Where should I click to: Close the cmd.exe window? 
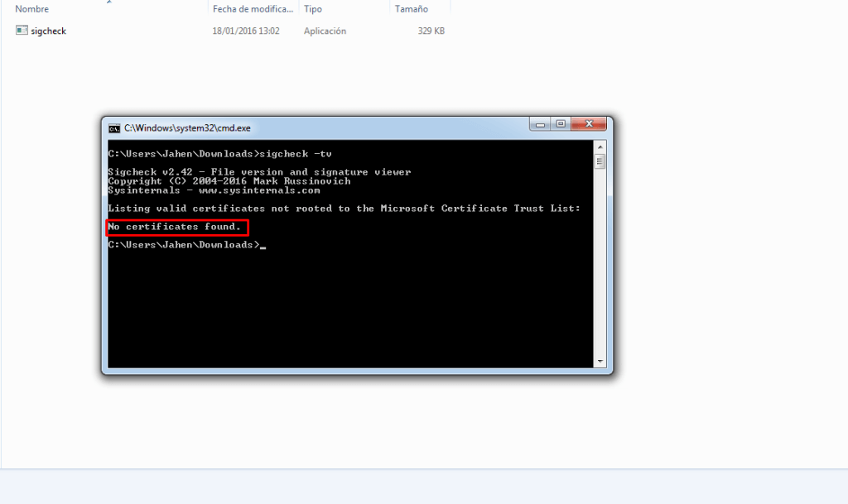point(589,124)
